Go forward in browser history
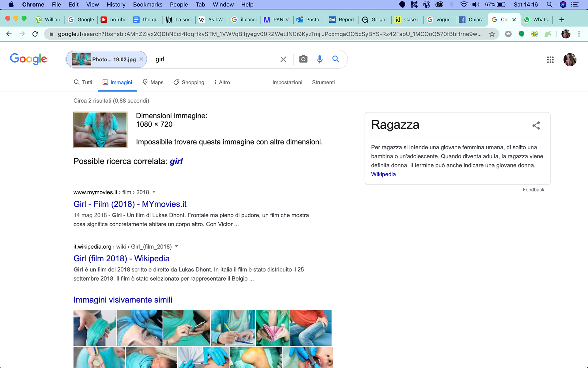 click(22, 34)
